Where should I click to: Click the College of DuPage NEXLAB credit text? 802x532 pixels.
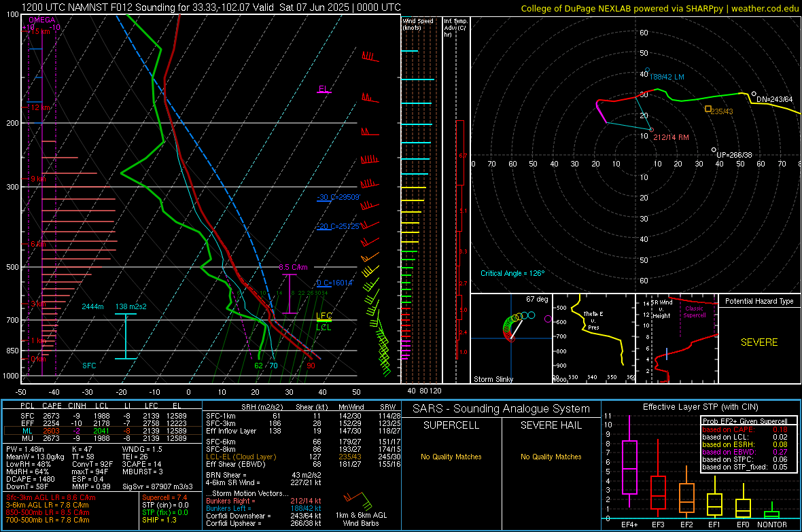click(659, 8)
